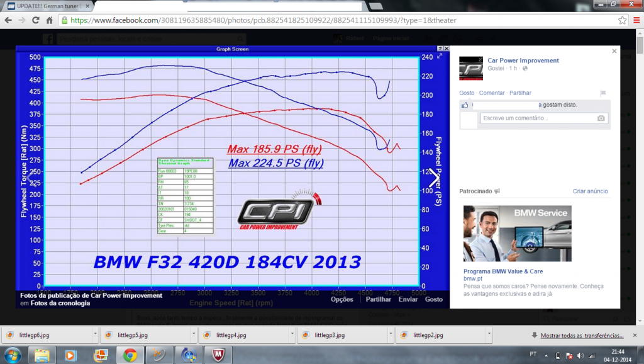Open the 21:44 clock and calendar

coord(618,356)
